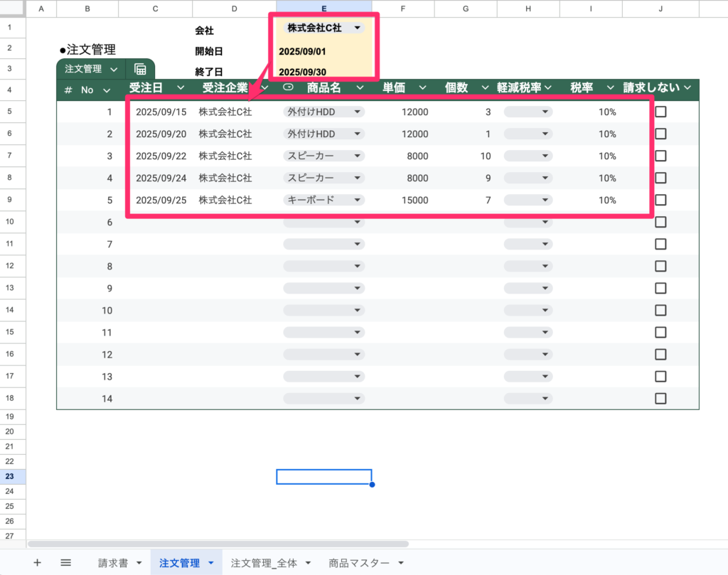The width and height of the screenshot is (728, 575).
Task: Open the 請求書 sheet tab menu arrow
Action: [139, 563]
